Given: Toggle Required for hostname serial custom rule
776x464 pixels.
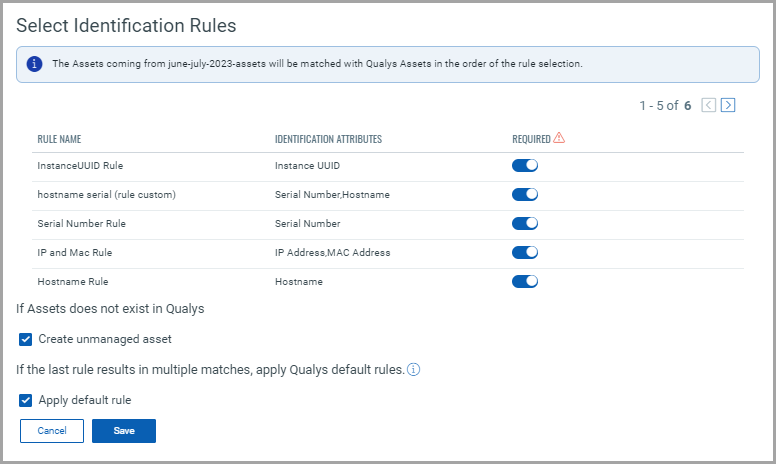Looking at the screenshot, I should [x=525, y=194].
